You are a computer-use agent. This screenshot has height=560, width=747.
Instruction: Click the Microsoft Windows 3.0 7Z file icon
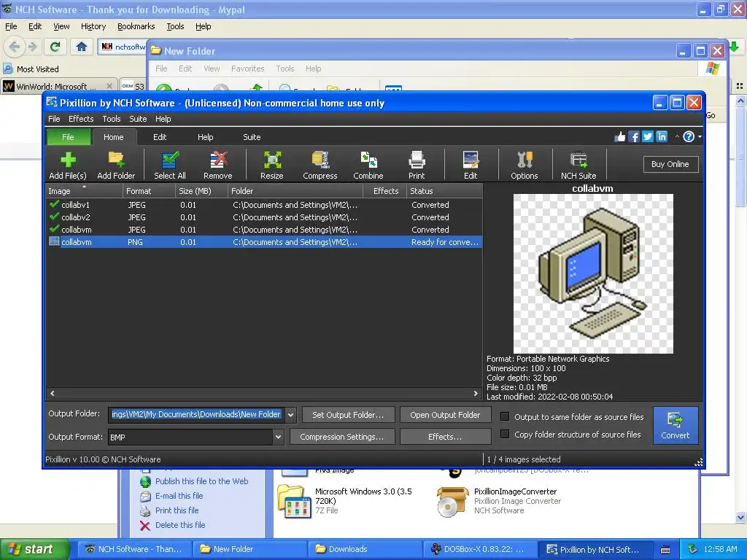tap(294, 501)
